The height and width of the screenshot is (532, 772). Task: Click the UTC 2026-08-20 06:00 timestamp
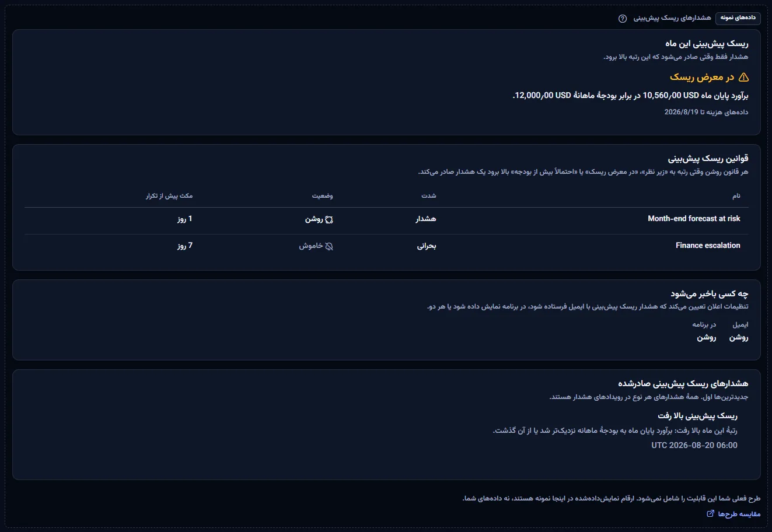coord(694,446)
